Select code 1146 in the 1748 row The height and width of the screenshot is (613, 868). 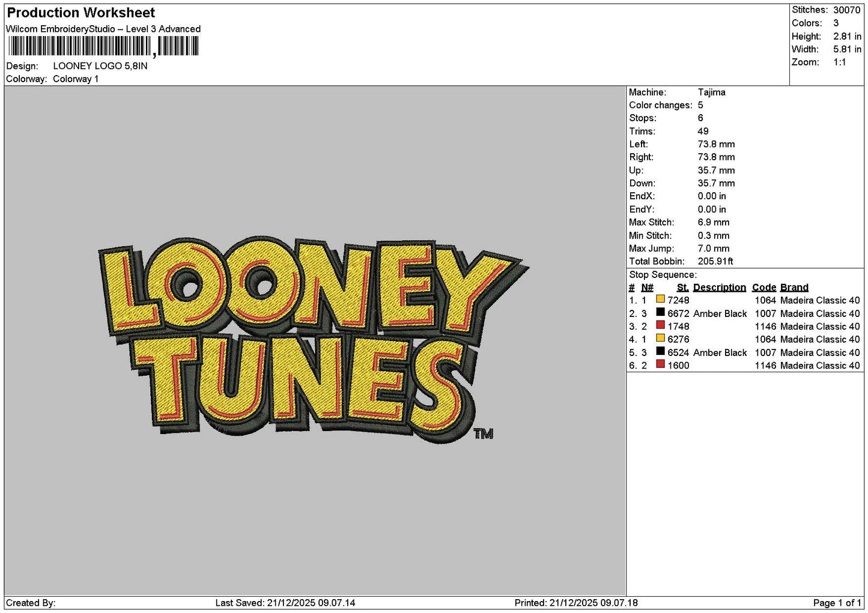tap(766, 327)
